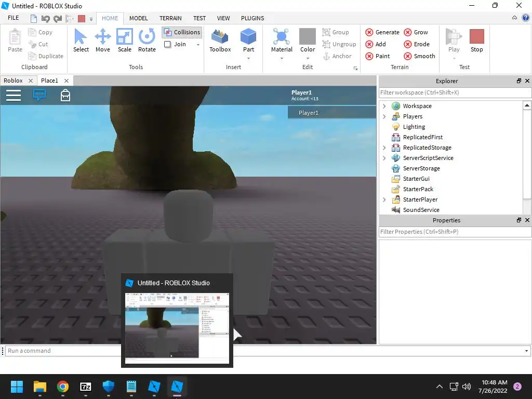
Task: Activate the Move tool
Action: [x=103, y=41]
